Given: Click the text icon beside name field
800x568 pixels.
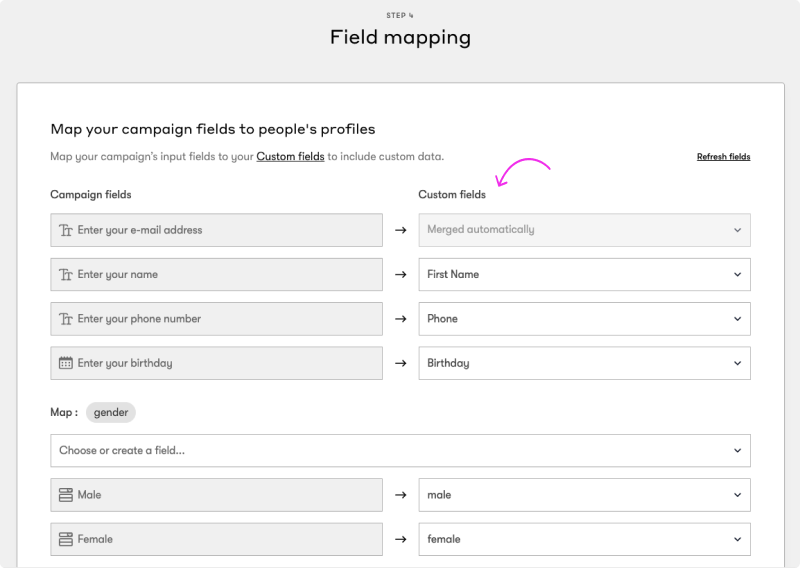Looking at the screenshot, I should coord(66,275).
